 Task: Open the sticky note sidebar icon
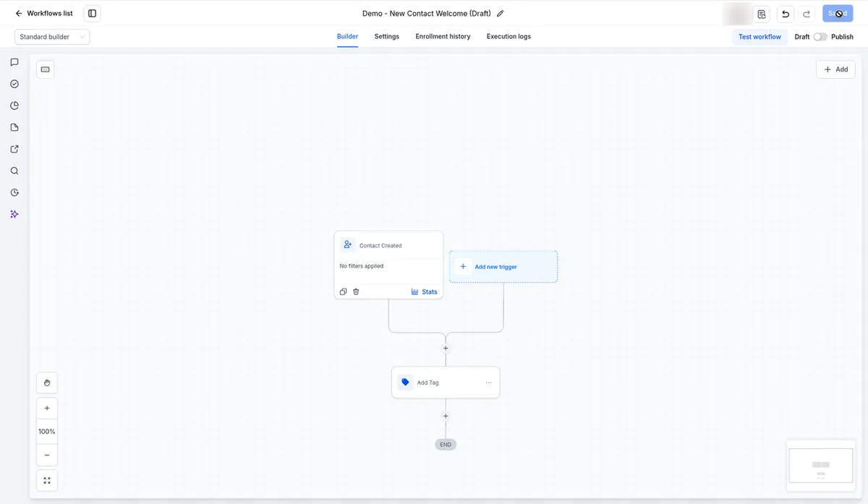(x=14, y=127)
